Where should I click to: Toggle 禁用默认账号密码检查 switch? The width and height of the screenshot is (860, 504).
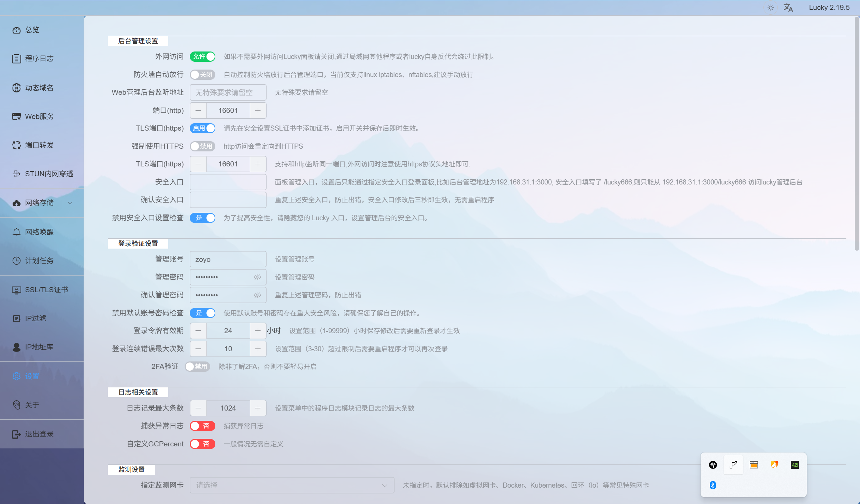[202, 313]
